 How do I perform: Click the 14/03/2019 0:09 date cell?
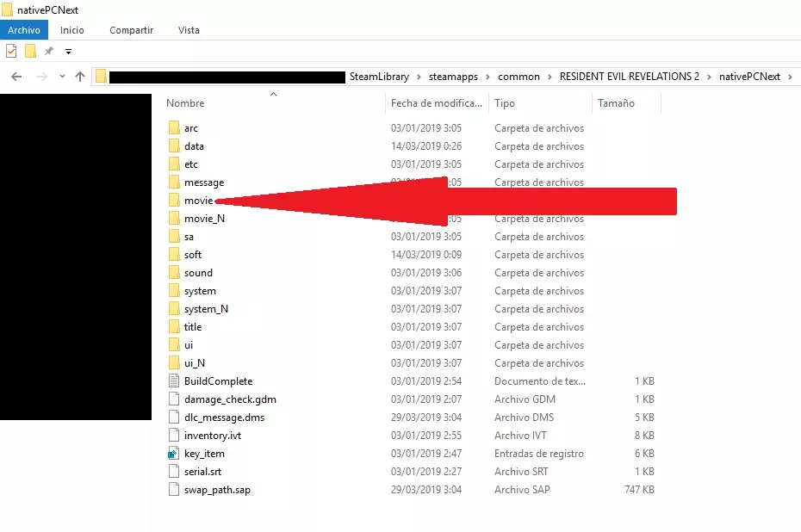(426, 254)
